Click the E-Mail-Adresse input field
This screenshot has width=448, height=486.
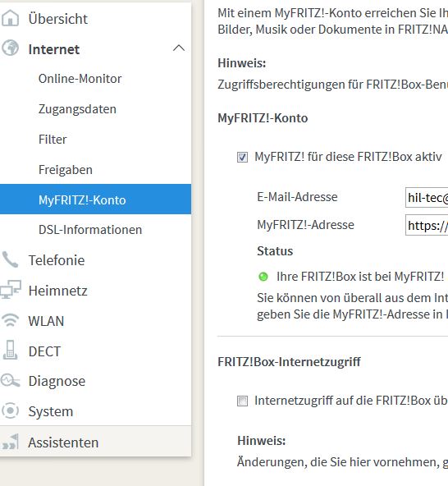tap(427, 197)
